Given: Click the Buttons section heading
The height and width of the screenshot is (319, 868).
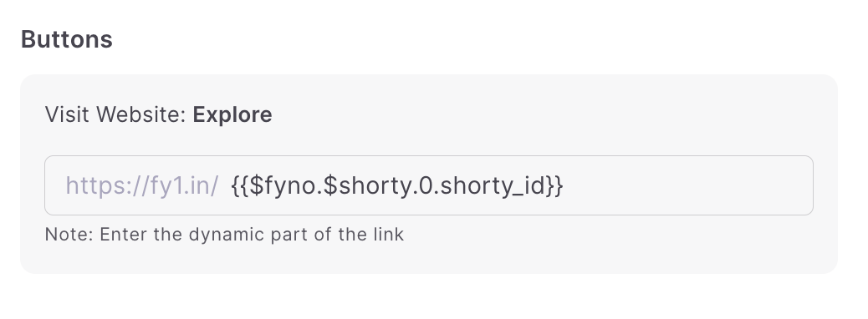Looking at the screenshot, I should (66, 40).
